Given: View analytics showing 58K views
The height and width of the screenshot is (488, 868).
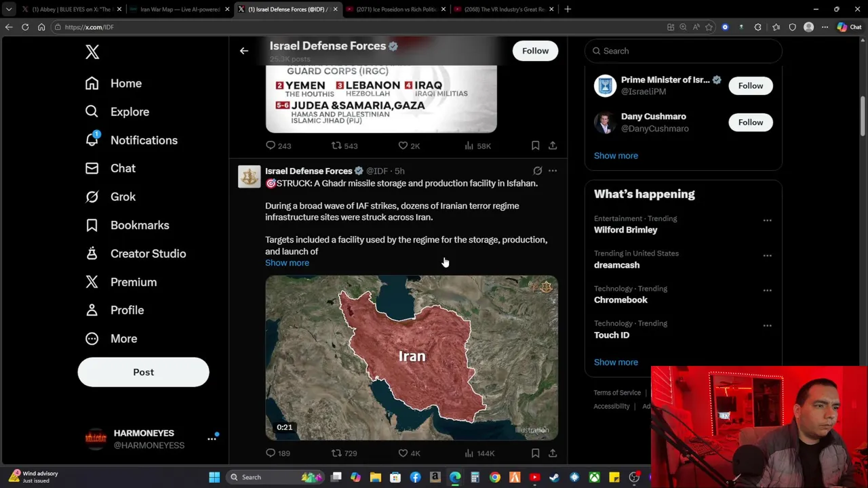Looking at the screenshot, I should [x=477, y=146].
